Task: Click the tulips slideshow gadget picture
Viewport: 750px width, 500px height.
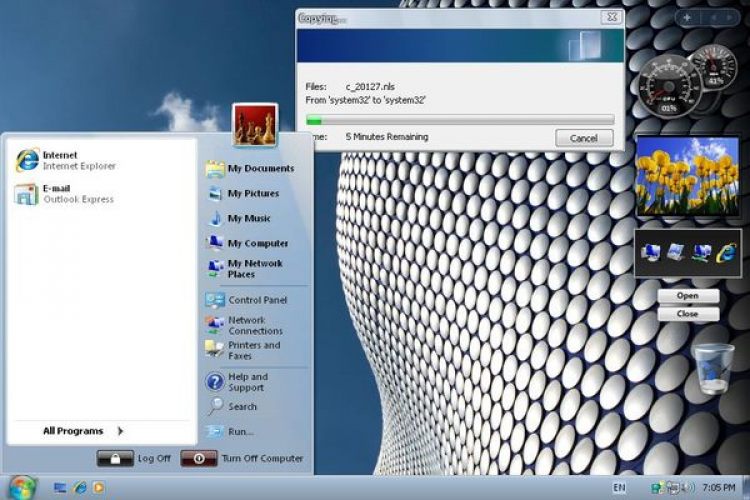Action: (687, 176)
